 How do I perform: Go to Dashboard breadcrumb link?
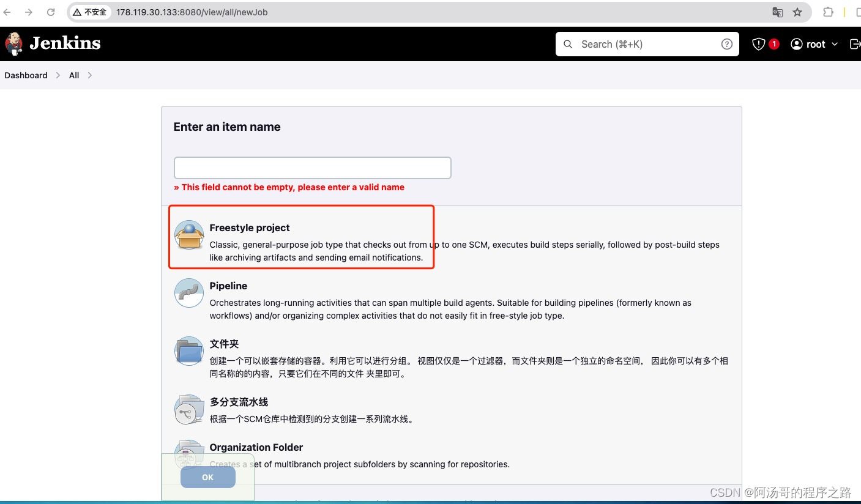[x=26, y=75]
